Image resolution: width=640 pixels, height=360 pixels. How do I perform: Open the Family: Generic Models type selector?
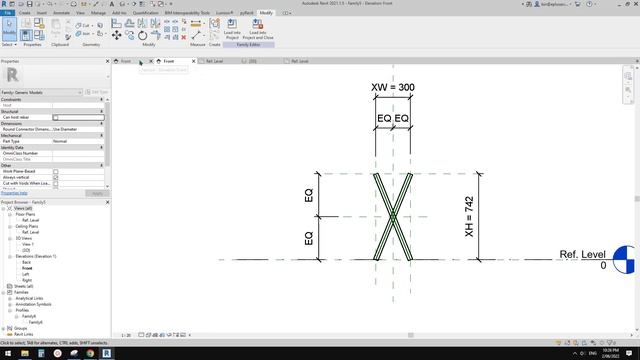point(41,92)
